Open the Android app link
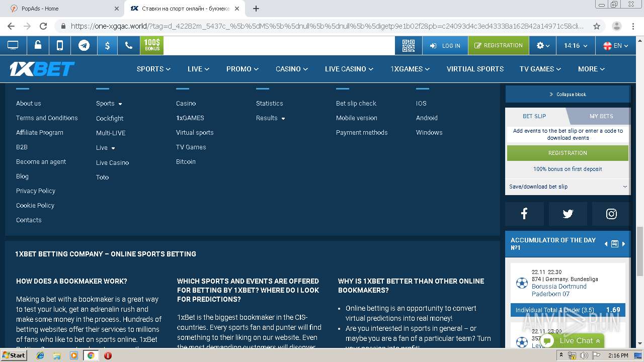This screenshot has height=362, width=644. click(427, 118)
